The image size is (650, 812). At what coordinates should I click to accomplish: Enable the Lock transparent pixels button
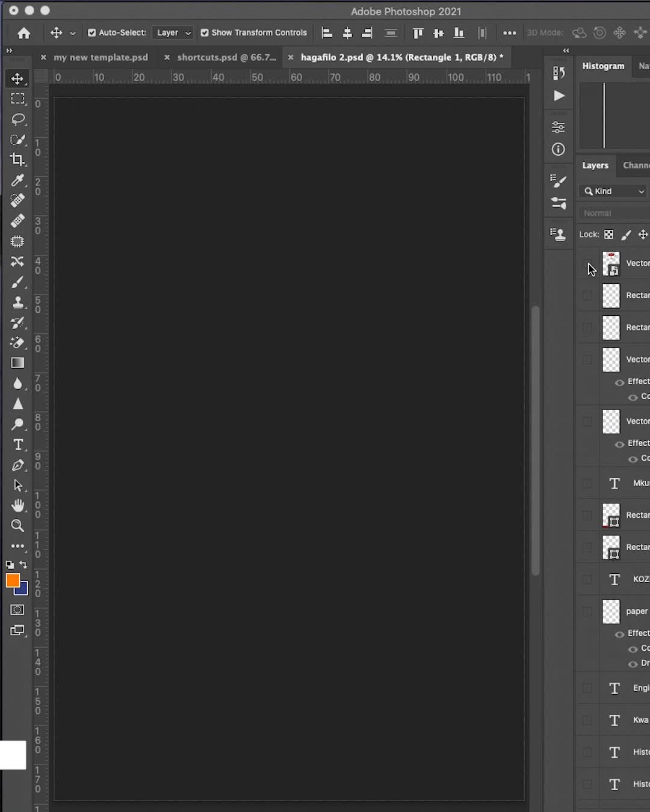pyautogui.click(x=608, y=234)
